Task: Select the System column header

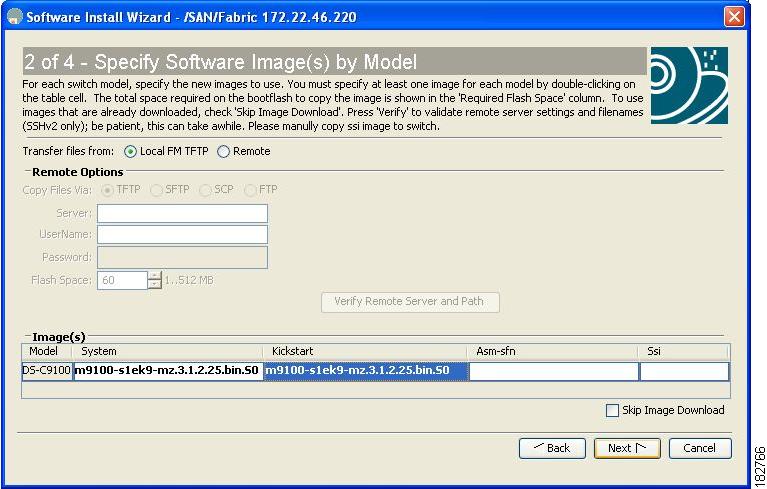Action: pyautogui.click(x=167, y=352)
